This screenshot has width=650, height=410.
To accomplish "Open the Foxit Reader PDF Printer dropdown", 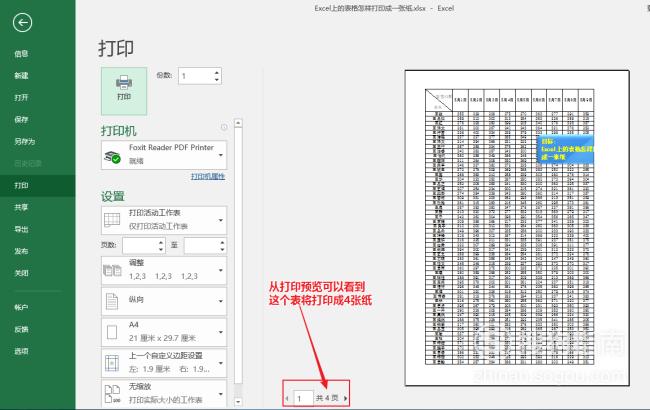I will click(x=164, y=155).
